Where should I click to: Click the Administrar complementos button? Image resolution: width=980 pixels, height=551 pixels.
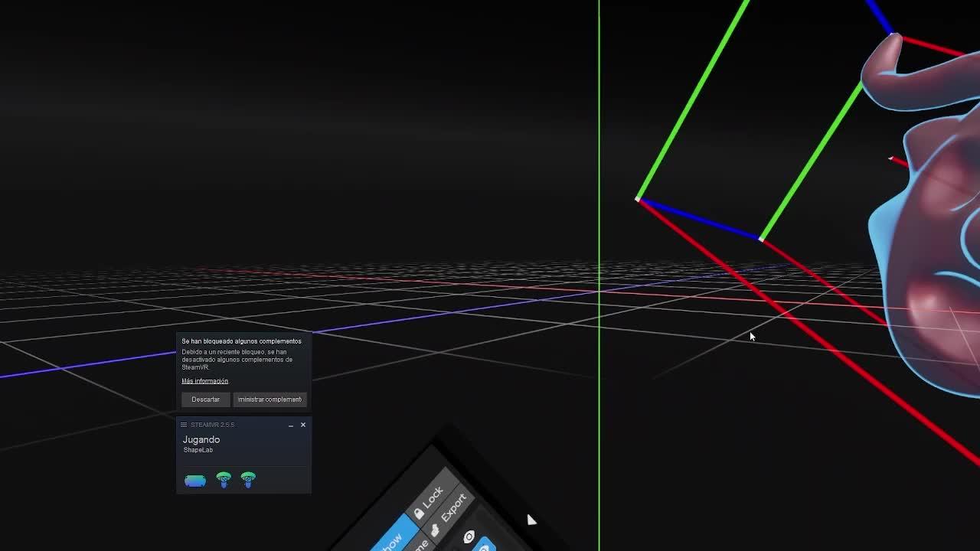(x=269, y=399)
